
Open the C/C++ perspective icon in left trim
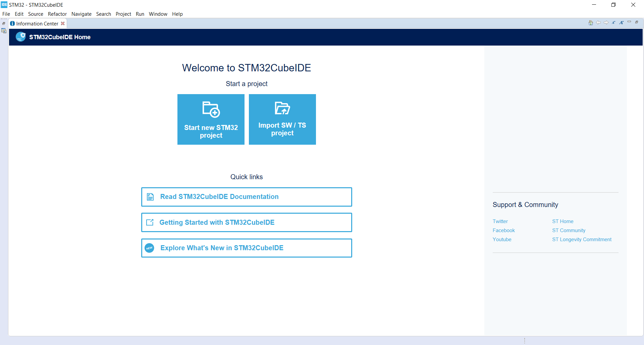tap(4, 31)
